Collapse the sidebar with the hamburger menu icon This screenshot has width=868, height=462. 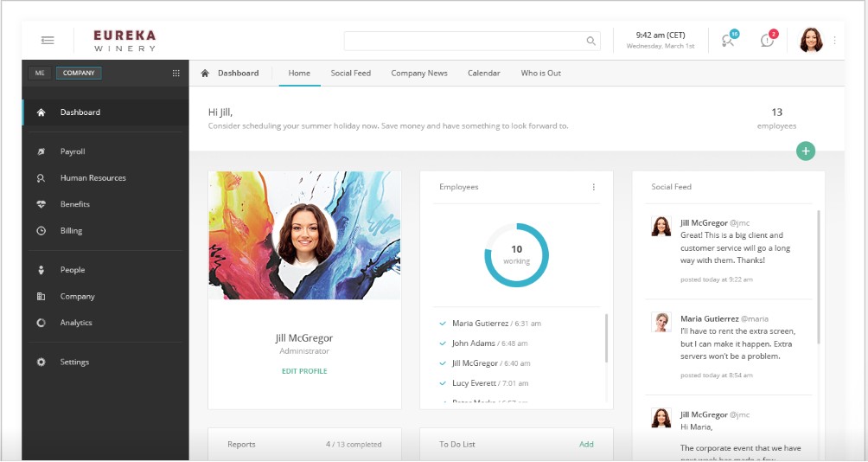point(48,40)
